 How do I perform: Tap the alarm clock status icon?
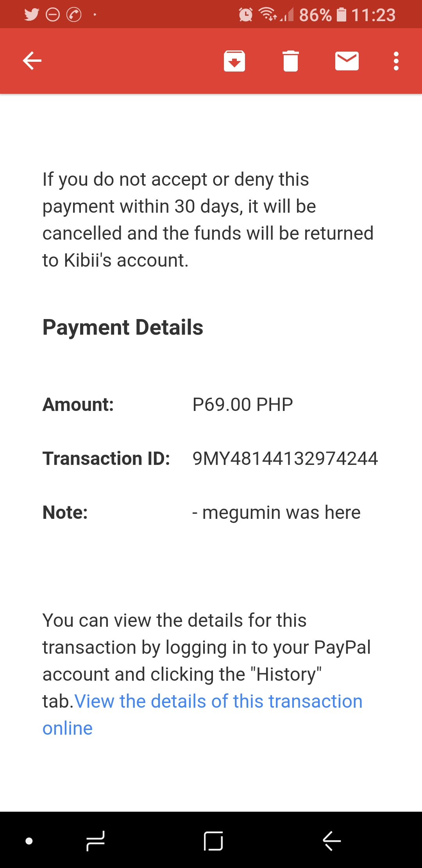click(246, 15)
